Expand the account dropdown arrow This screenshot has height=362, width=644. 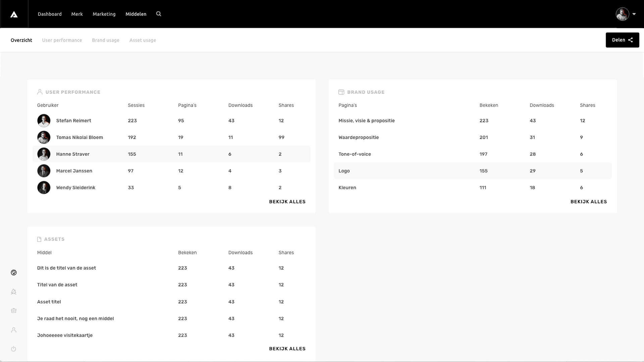click(x=634, y=14)
